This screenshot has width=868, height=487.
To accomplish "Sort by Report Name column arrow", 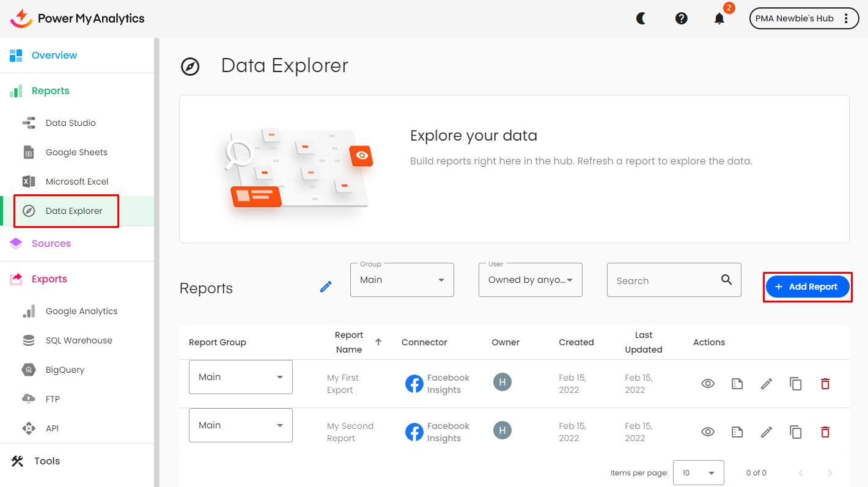I will (378, 342).
